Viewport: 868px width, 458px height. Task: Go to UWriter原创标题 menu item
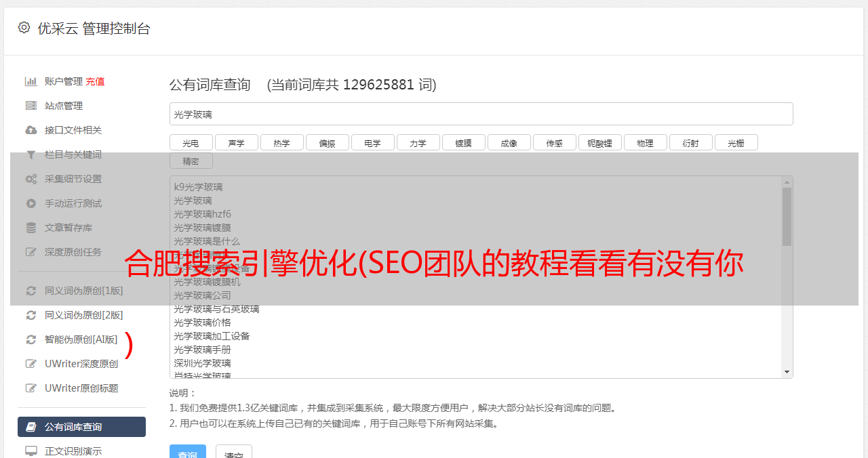pyautogui.click(x=81, y=388)
